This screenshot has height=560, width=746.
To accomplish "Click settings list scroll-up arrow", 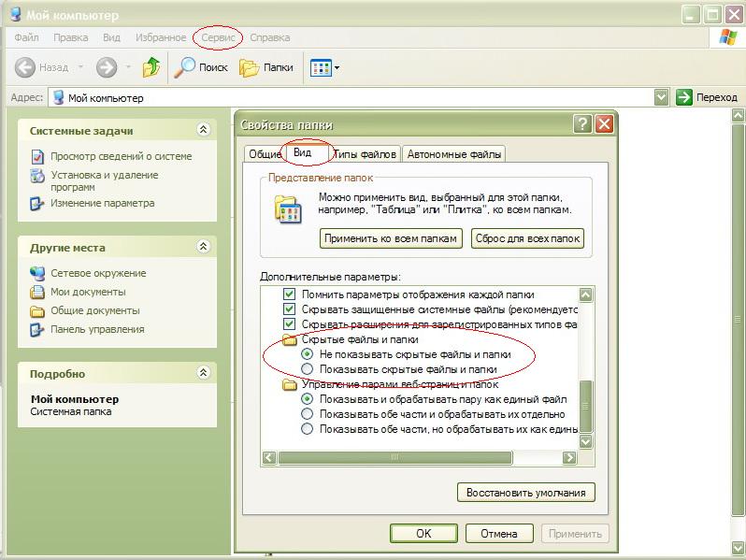I will click(x=585, y=295).
